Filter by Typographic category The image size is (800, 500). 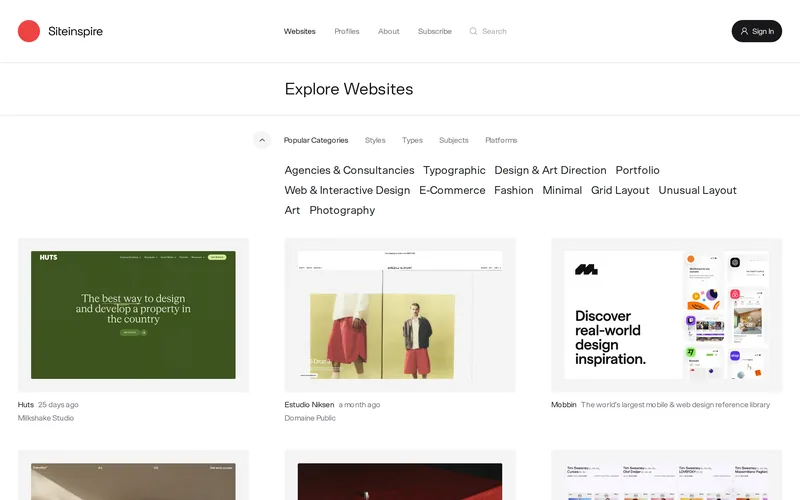(x=454, y=170)
